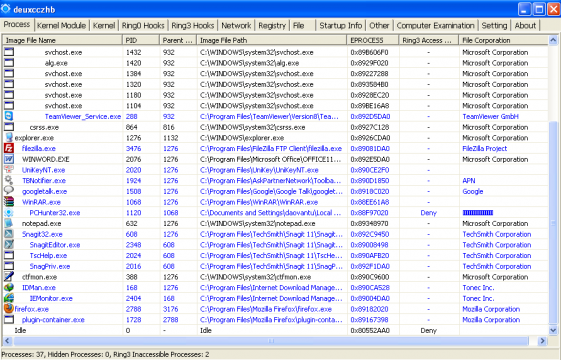Open the Startup Info tab
Screen dimensions: 561x360
point(341,26)
